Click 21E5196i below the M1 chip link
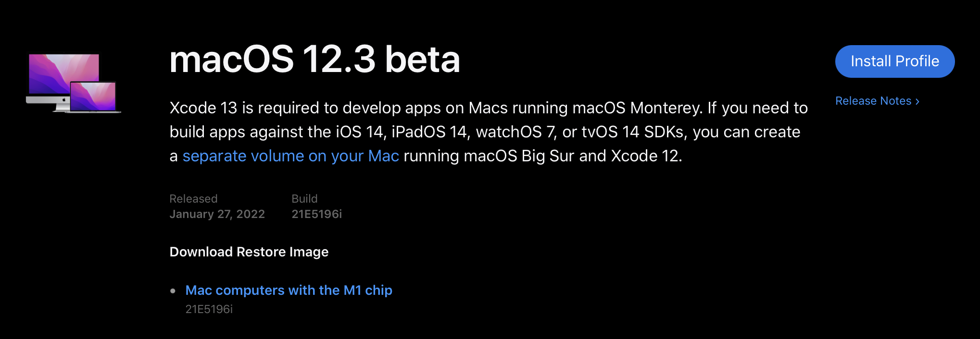This screenshot has width=980, height=339. tap(209, 309)
